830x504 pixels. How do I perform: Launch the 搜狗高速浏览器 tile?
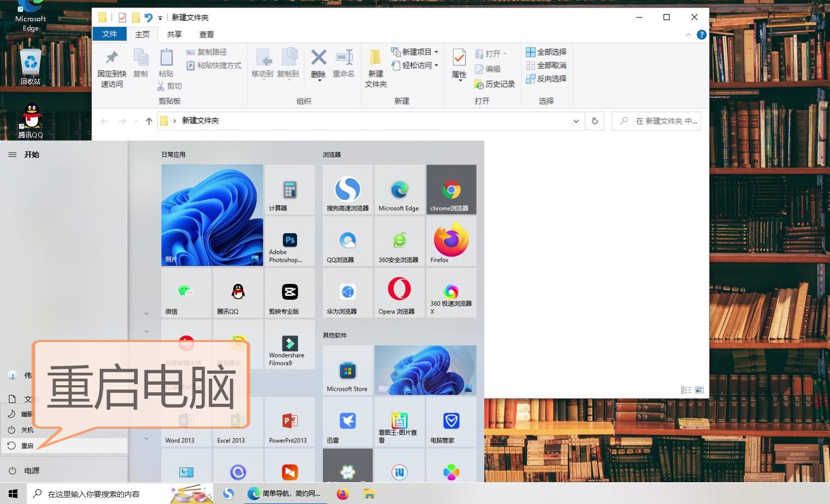pyautogui.click(x=347, y=190)
